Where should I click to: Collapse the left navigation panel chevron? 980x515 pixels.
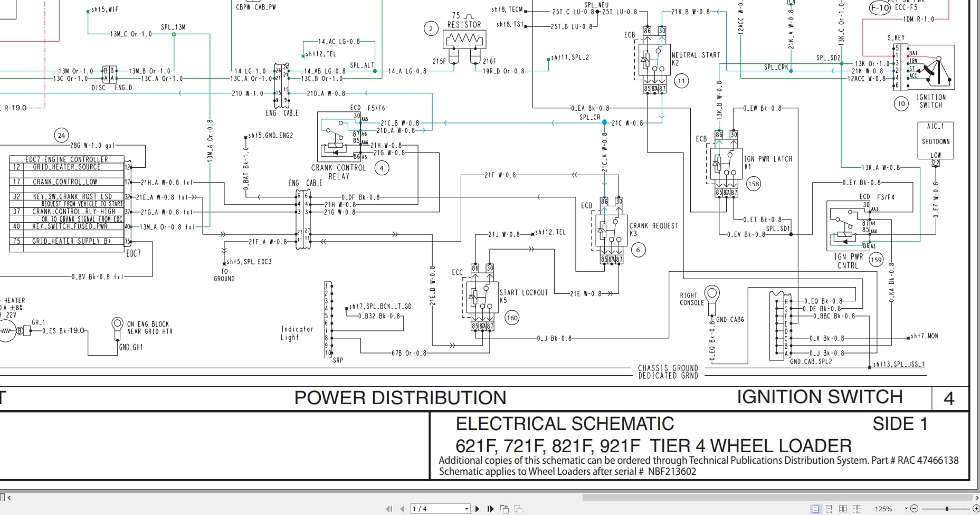coord(8,497)
